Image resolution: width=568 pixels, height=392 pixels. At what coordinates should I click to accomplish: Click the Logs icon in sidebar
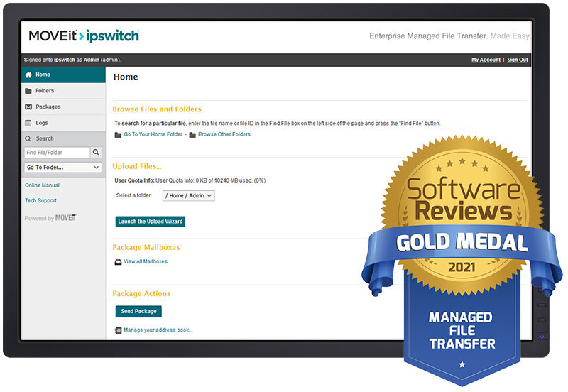pyautogui.click(x=28, y=123)
